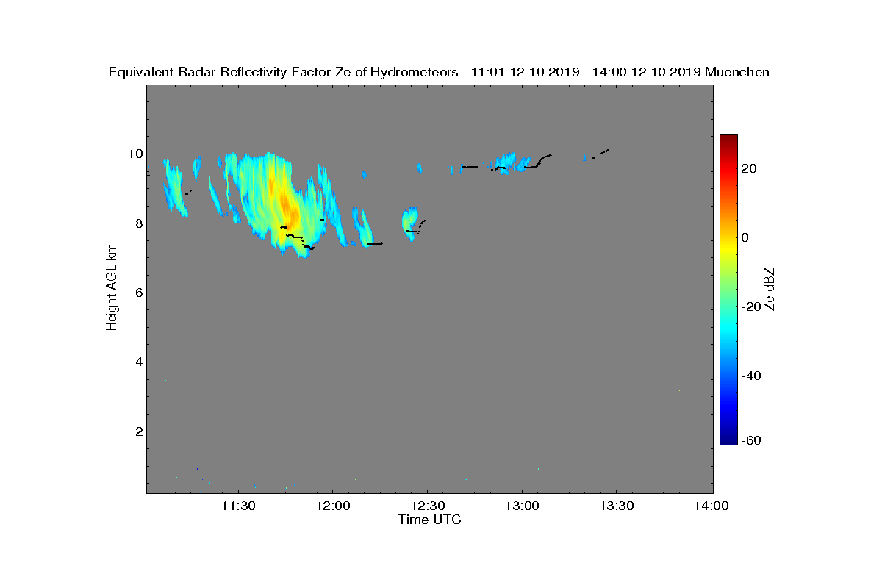Click the height tick label 2

pyautogui.click(x=137, y=431)
